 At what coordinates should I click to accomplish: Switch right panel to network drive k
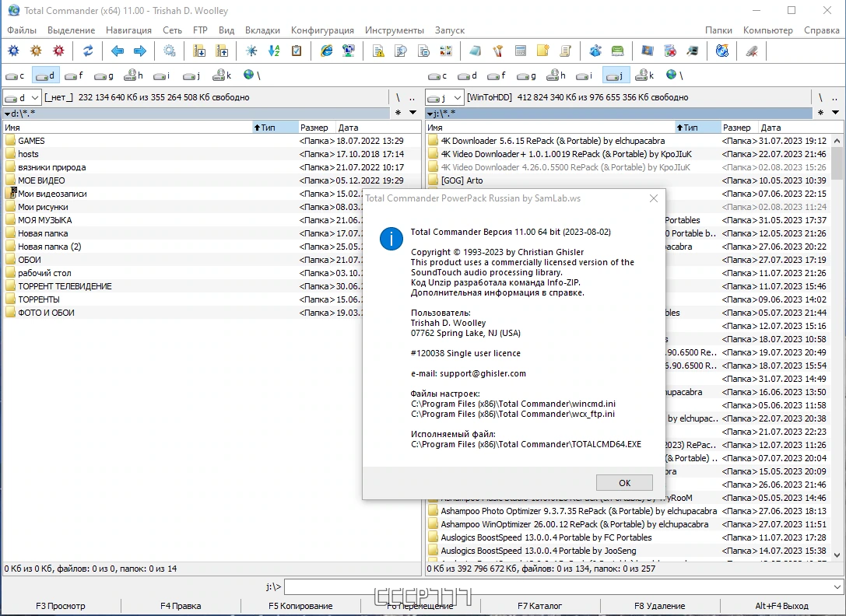click(x=644, y=75)
